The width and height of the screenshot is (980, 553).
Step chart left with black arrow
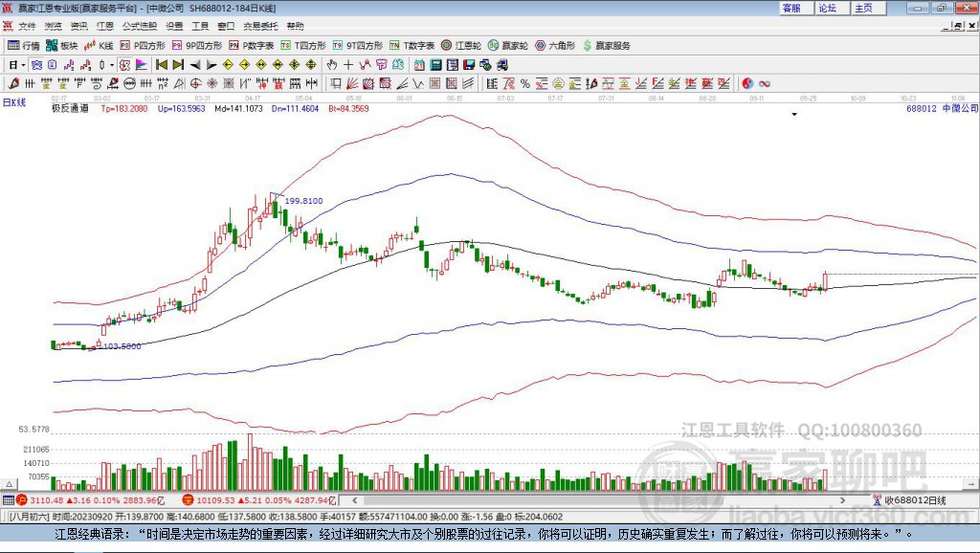195,65
